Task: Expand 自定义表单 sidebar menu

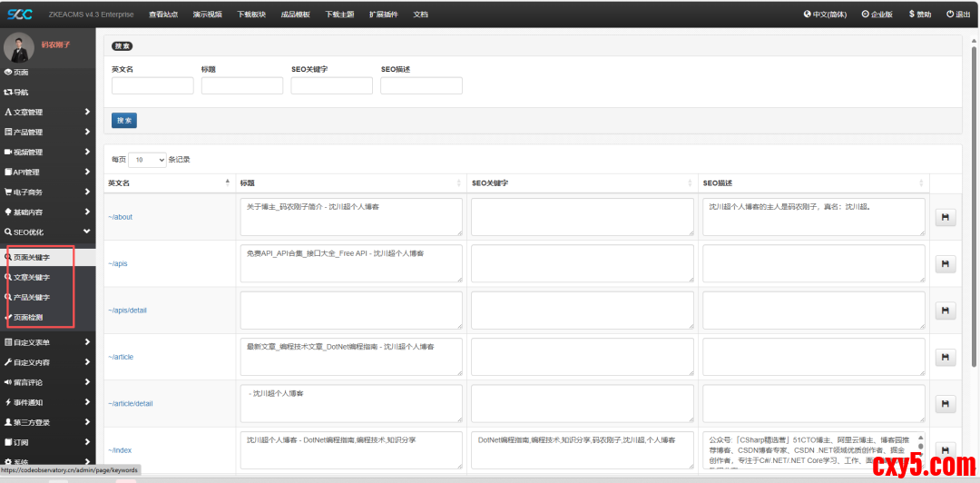Action: [45, 342]
